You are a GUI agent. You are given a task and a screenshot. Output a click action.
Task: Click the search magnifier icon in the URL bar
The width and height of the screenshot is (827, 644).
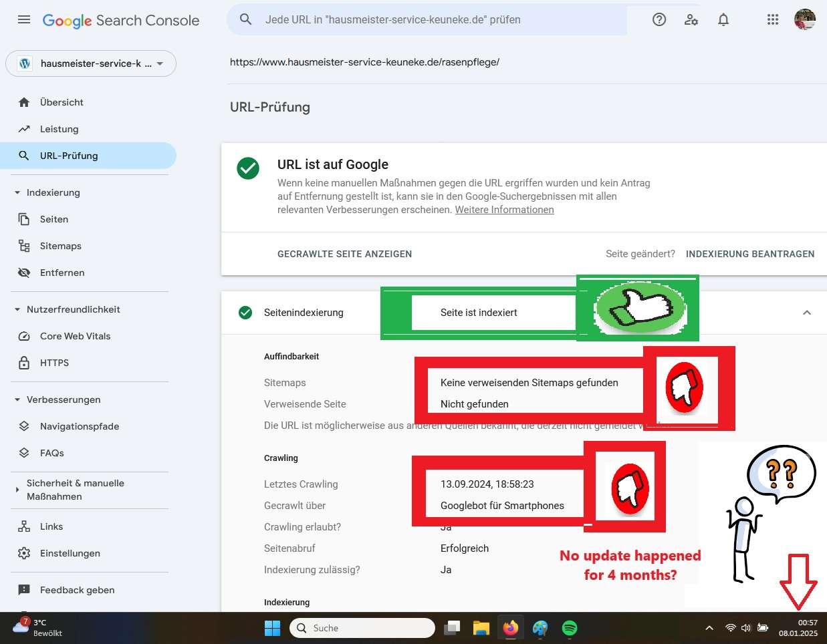click(x=246, y=20)
